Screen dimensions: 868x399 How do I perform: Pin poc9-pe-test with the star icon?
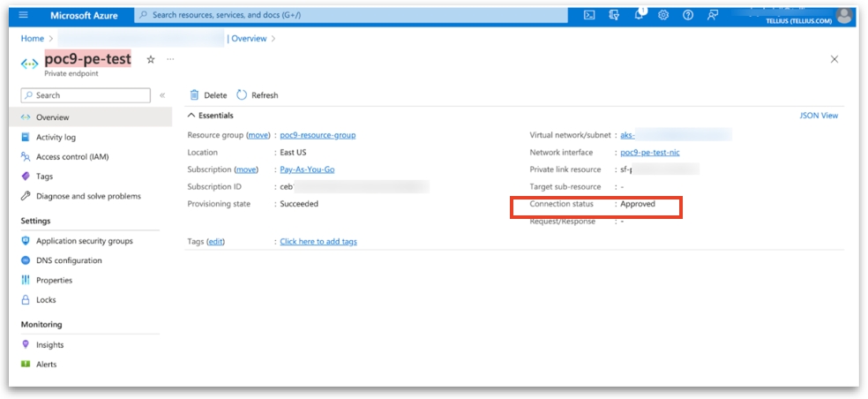(x=151, y=59)
